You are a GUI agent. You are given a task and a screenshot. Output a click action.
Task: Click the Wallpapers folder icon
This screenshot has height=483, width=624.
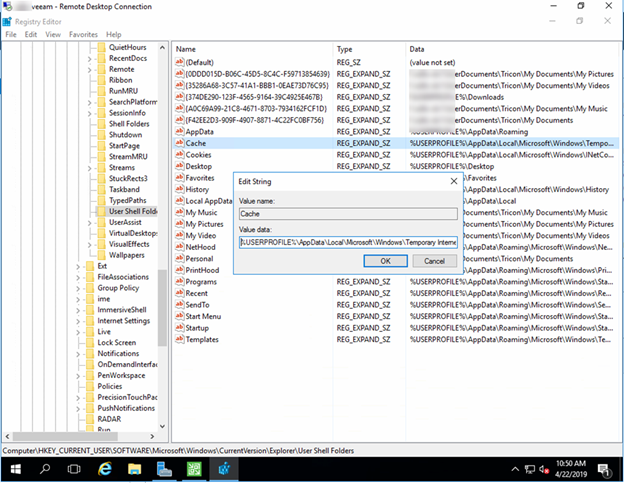[102, 255]
